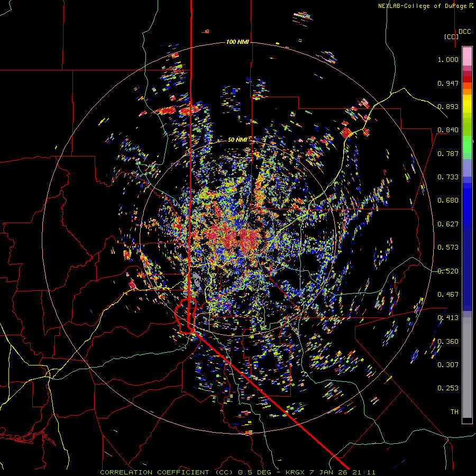Select the 0.947 scale value

pyautogui.click(x=448, y=83)
